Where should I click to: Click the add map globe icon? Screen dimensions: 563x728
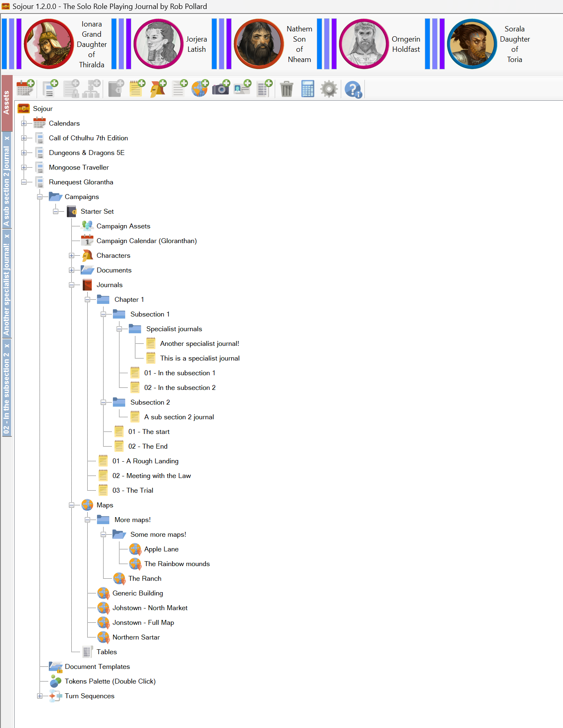pos(200,89)
